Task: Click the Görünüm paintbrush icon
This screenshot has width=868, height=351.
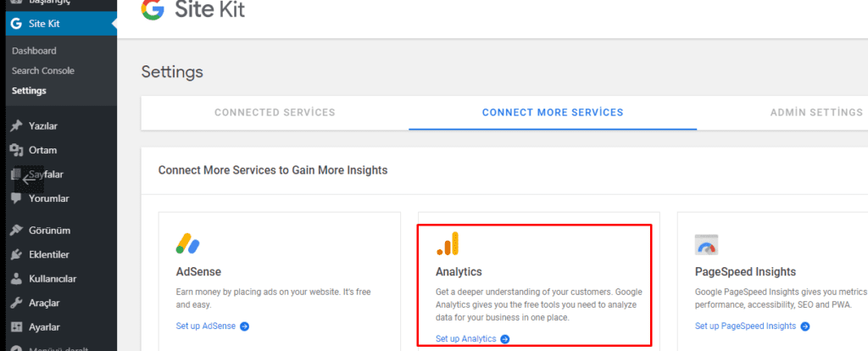Action: pos(17,231)
